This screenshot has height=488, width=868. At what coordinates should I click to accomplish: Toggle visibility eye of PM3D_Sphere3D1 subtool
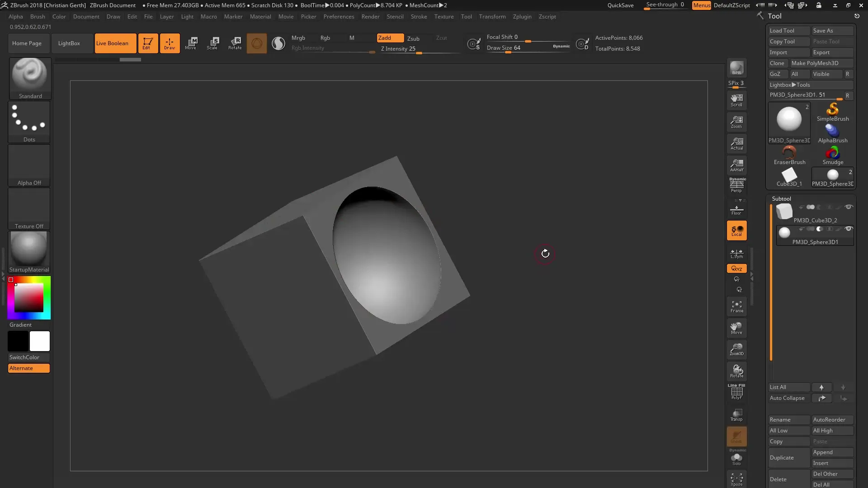tap(849, 229)
